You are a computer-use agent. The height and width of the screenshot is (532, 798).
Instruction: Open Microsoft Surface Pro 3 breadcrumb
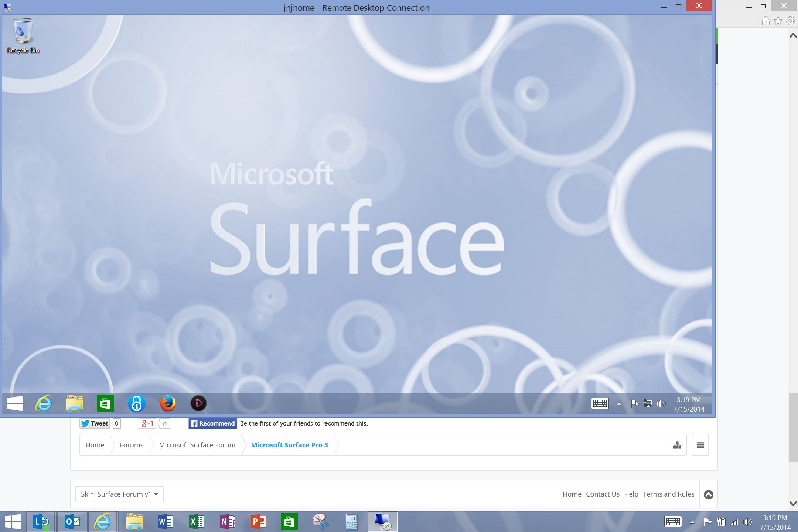[289, 445]
